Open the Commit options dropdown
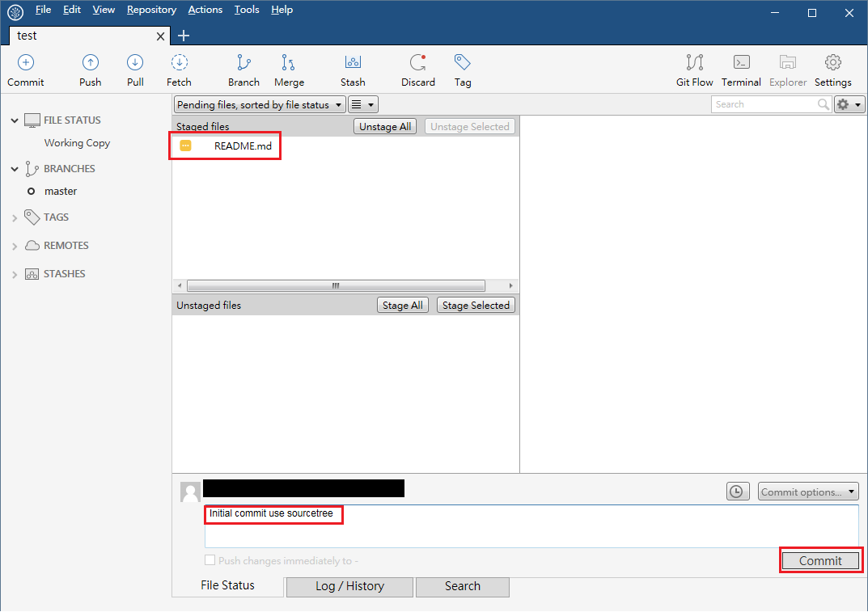 [x=807, y=492]
